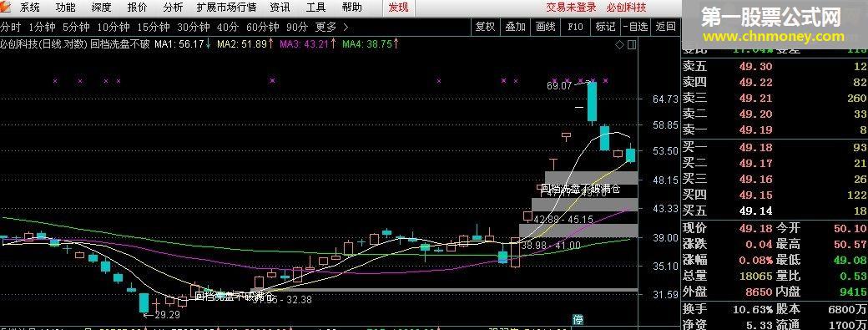Switch to the 10分钟 period tab
The image size is (868, 330).
pyautogui.click(x=114, y=27)
